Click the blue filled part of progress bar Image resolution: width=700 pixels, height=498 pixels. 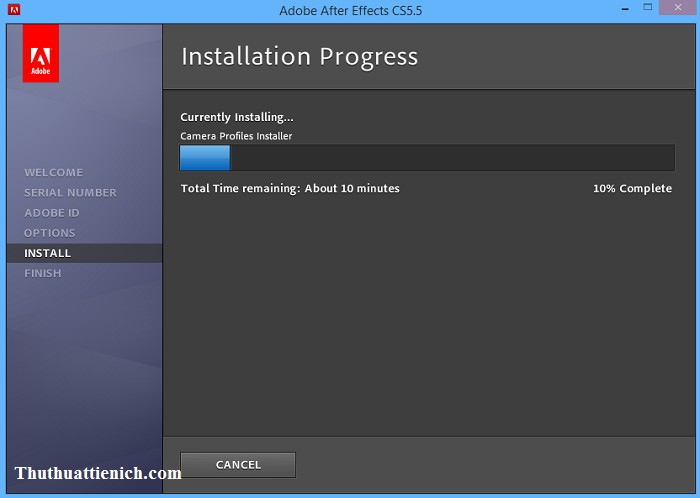click(x=205, y=158)
